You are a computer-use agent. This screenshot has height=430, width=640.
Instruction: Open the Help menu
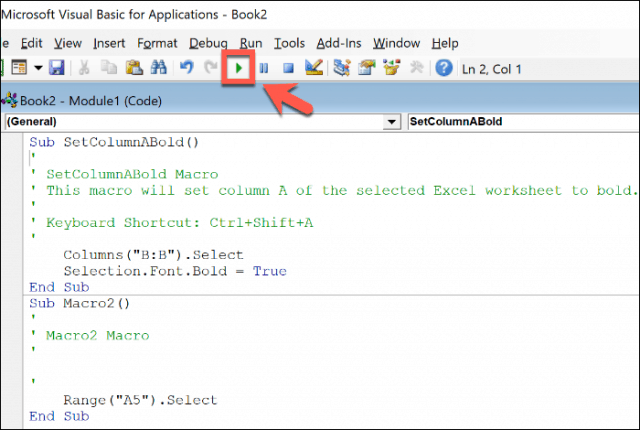pyautogui.click(x=445, y=43)
